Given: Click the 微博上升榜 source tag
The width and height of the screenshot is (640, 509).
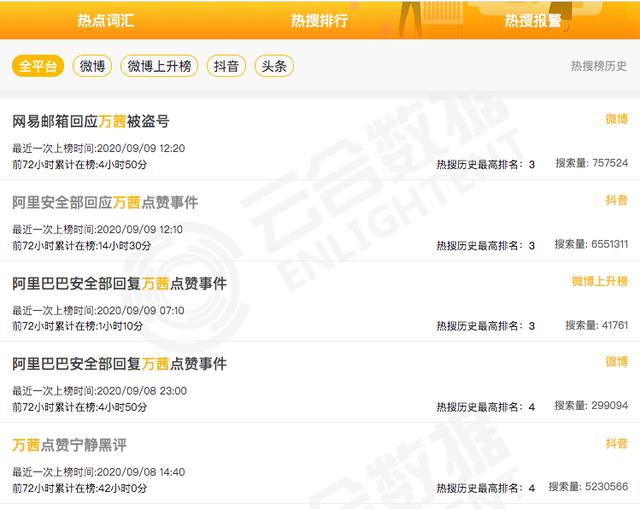Looking at the screenshot, I should pos(600,281).
